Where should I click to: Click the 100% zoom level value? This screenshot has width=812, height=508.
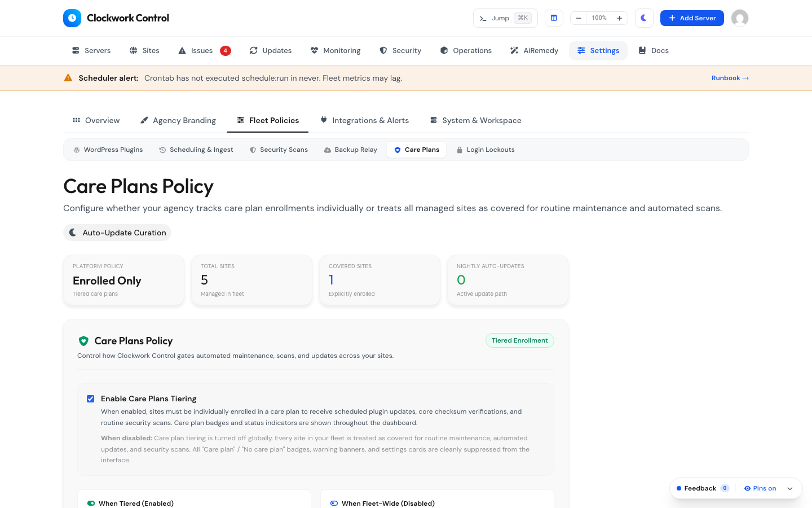599,18
